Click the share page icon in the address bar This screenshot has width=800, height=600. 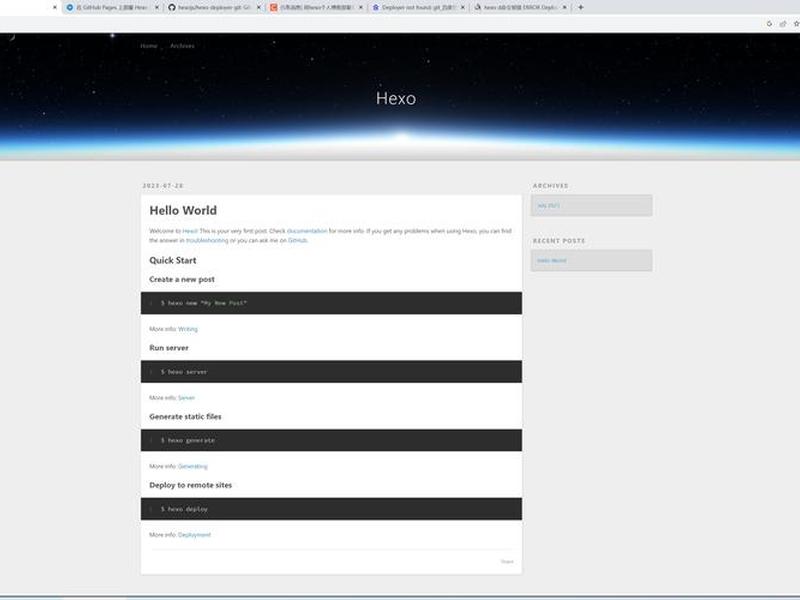point(783,23)
